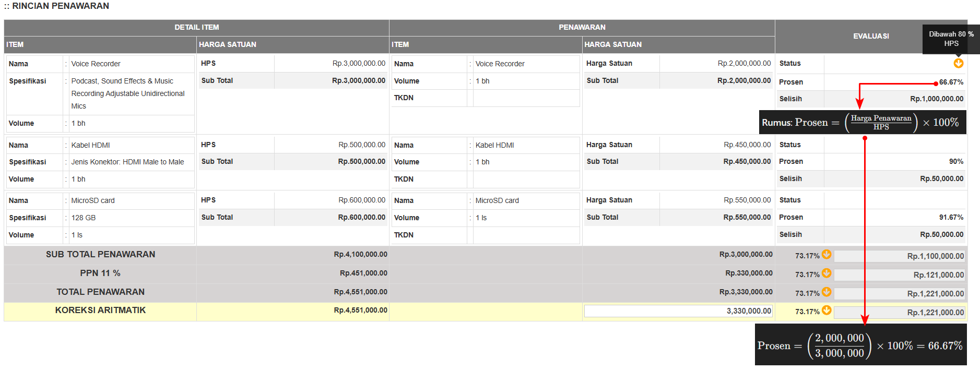980x370 pixels.
Task: Click Rp.1,221,000.00 field in Total Penawaran row
Action: point(899,294)
